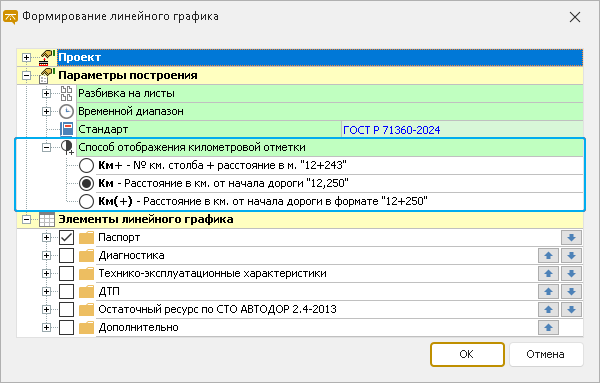Select the Км(+) format radio option
This screenshot has width=600, height=383.
coord(86,202)
